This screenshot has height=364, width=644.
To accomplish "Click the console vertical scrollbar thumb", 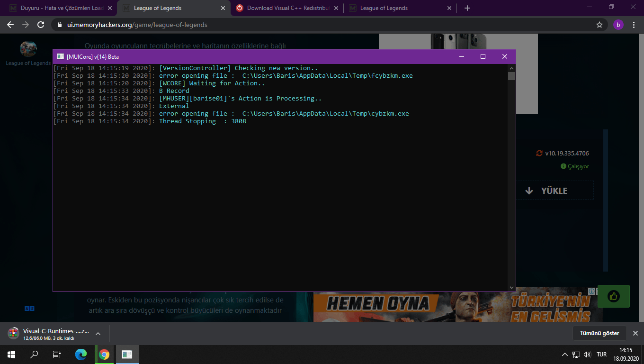I will (511, 76).
